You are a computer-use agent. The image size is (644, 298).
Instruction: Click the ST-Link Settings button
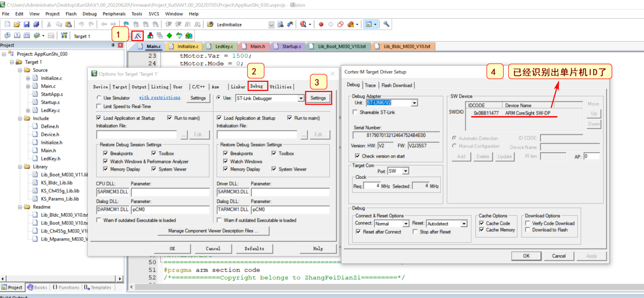[318, 98]
